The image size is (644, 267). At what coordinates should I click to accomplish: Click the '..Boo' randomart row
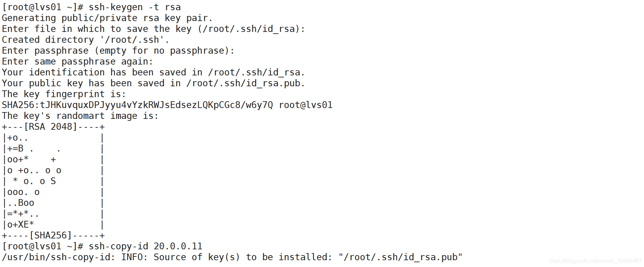tap(21, 203)
